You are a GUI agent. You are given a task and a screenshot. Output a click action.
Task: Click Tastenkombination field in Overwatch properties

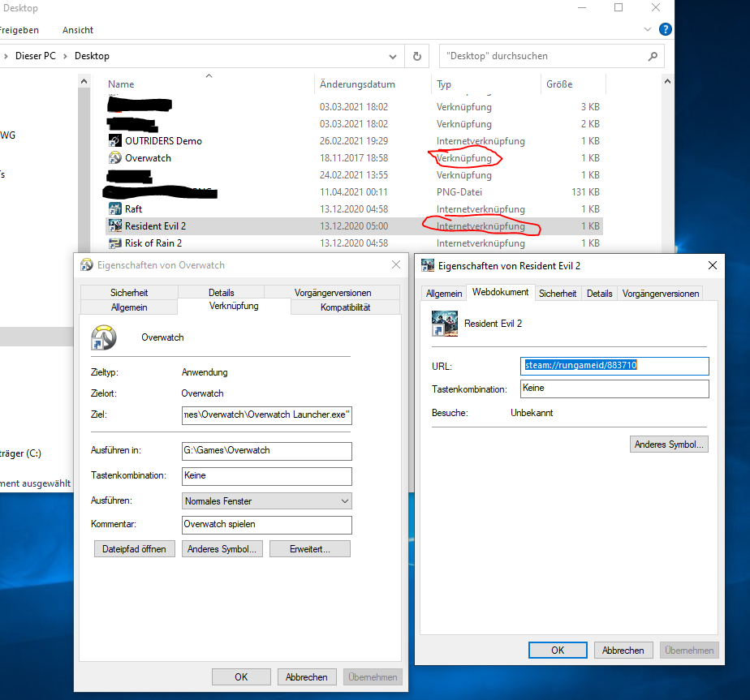267,476
